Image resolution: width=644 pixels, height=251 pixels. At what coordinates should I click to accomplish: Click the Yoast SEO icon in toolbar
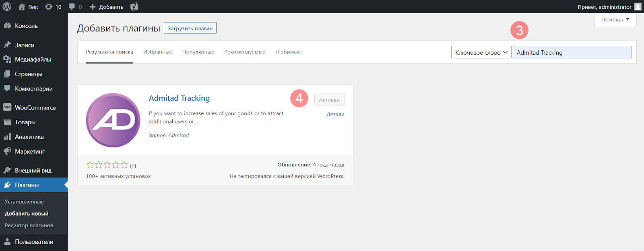pyautogui.click(x=134, y=7)
